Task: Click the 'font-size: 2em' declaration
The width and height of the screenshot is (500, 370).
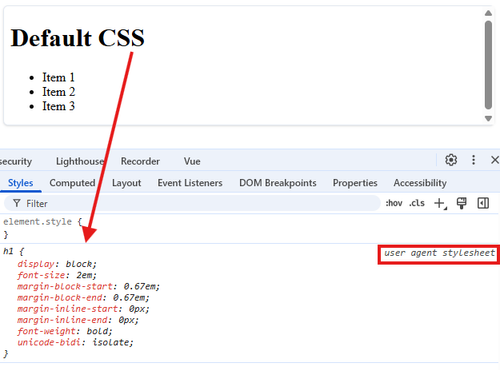Action: coord(57,275)
